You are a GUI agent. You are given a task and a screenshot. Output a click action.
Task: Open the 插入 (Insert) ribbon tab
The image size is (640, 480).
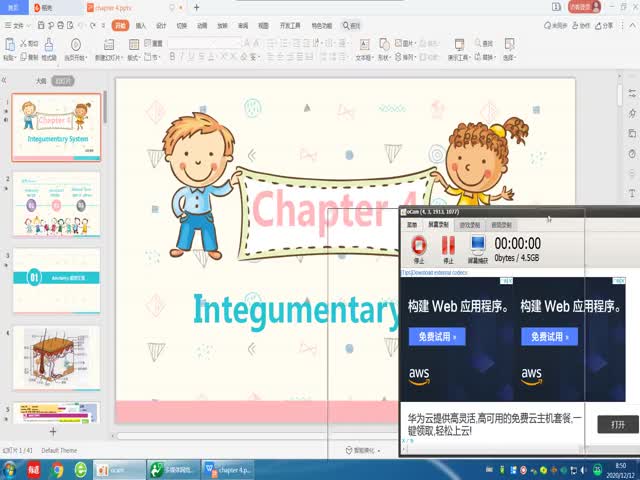tap(141, 25)
